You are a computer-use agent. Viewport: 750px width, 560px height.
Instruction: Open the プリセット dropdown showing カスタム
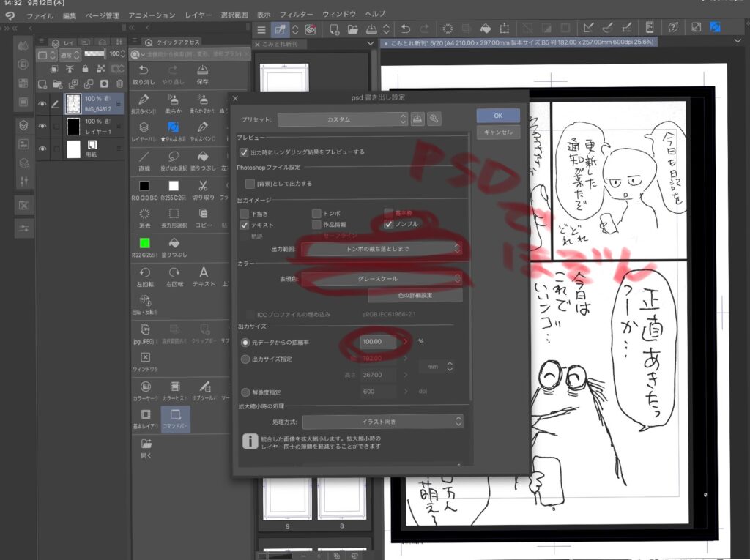tap(342, 119)
